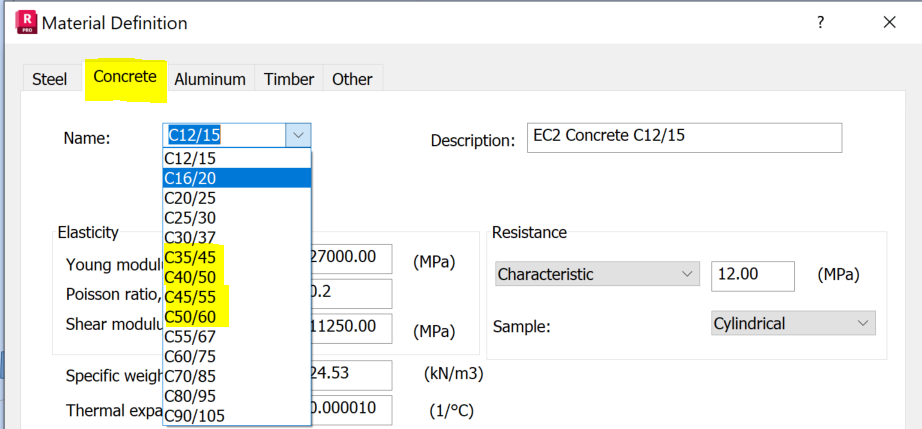This screenshot has width=922, height=429.
Task: Choose C16/20 from the list
Action: (237, 178)
